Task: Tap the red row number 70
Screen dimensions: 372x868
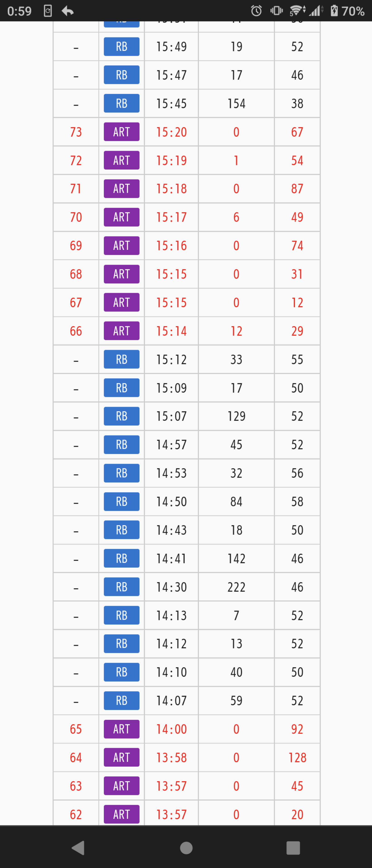Action: [76, 217]
